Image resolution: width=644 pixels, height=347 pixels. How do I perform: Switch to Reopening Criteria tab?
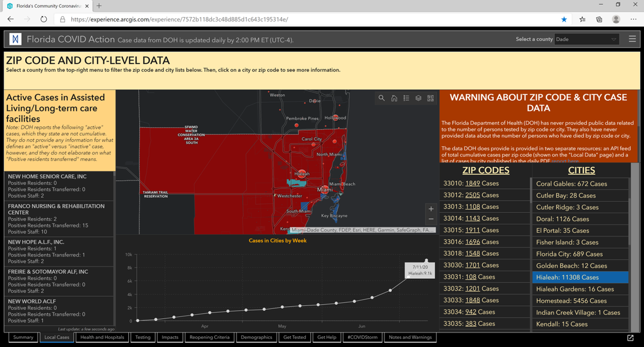pos(209,337)
